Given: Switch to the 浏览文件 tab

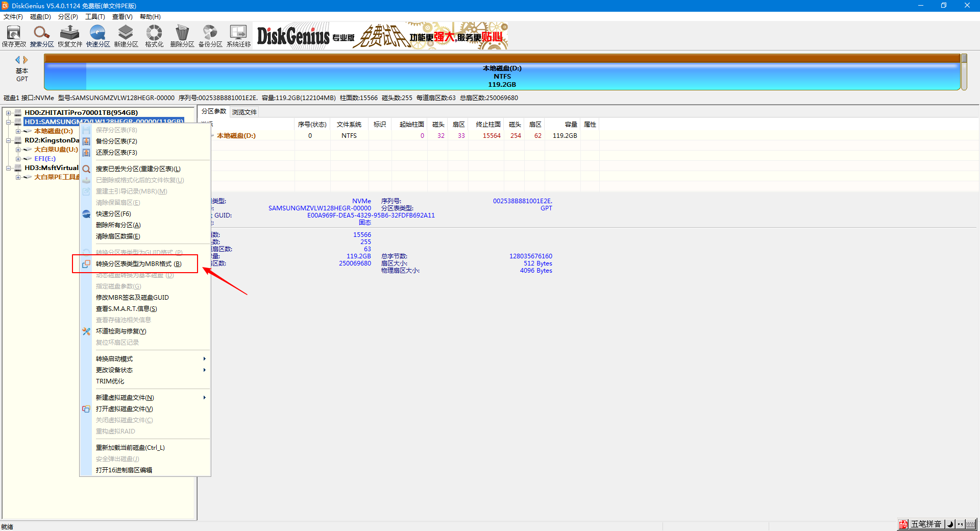Looking at the screenshot, I should (244, 112).
